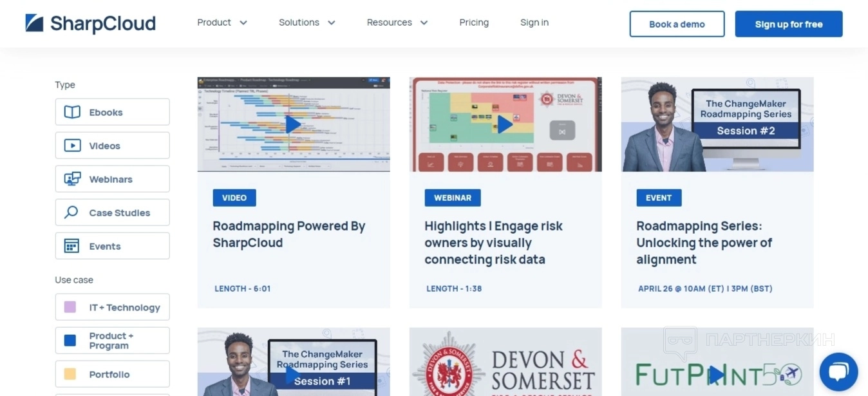Filter by Case Studies type
Image resolution: width=868 pixels, height=396 pixels.
113,212
